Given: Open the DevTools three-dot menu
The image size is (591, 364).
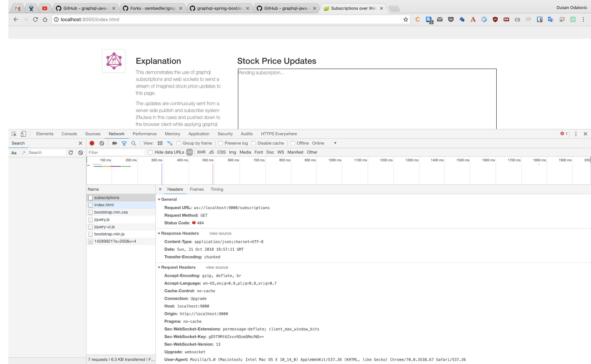Looking at the screenshot, I should pos(576,134).
